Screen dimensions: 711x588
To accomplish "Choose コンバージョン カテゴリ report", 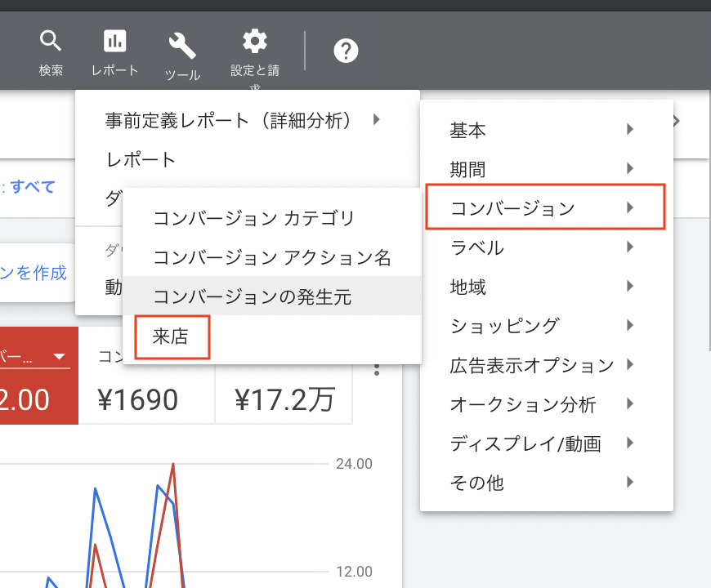I will (254, 219).
